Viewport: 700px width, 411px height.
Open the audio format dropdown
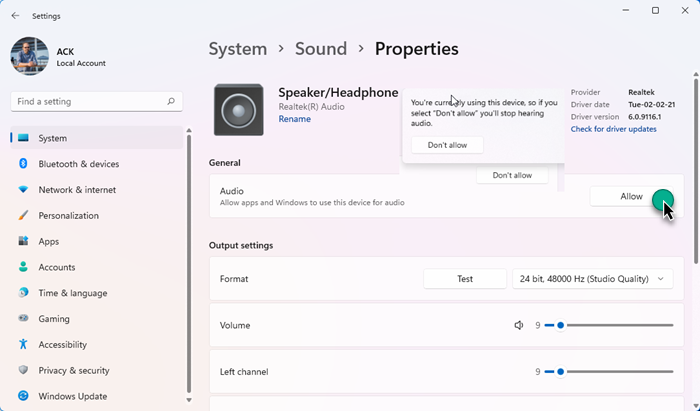tap(594, 279)
